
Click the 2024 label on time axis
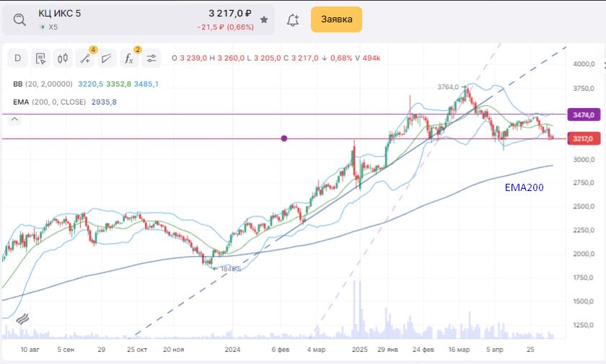click(232, 350)
